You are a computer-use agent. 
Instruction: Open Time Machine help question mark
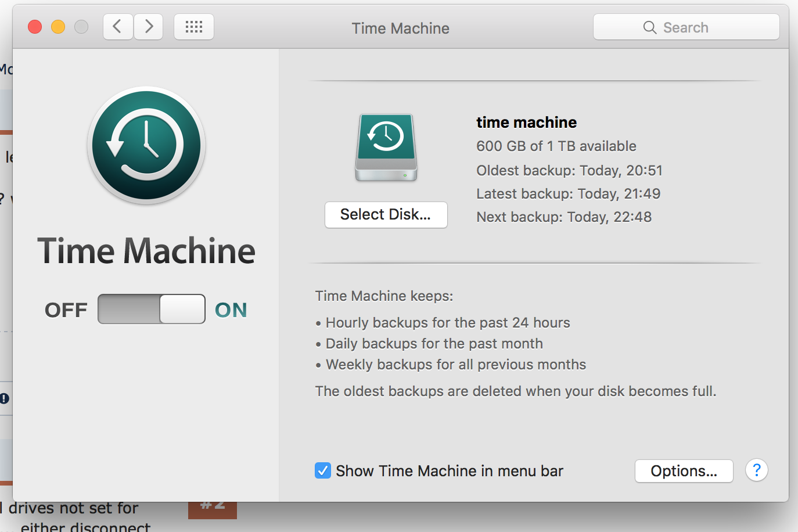pos(757,470)
